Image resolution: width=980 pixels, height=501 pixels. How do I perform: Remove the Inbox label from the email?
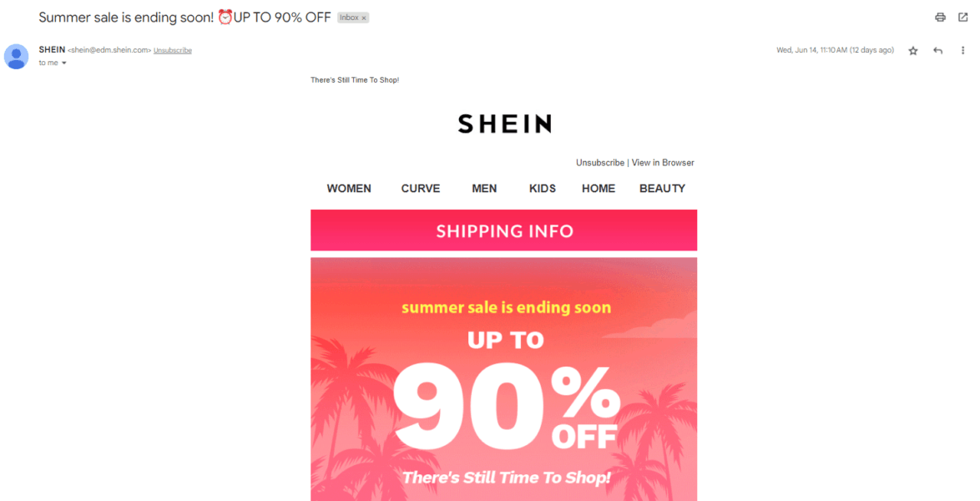click(x=362, y=17)
